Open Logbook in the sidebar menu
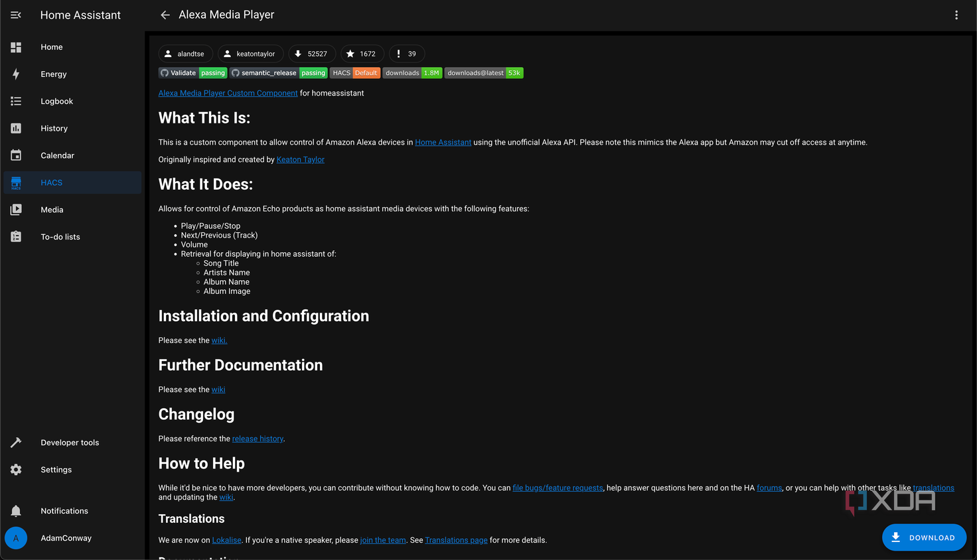This screenshot has width=977, height=560. (72, 102)
